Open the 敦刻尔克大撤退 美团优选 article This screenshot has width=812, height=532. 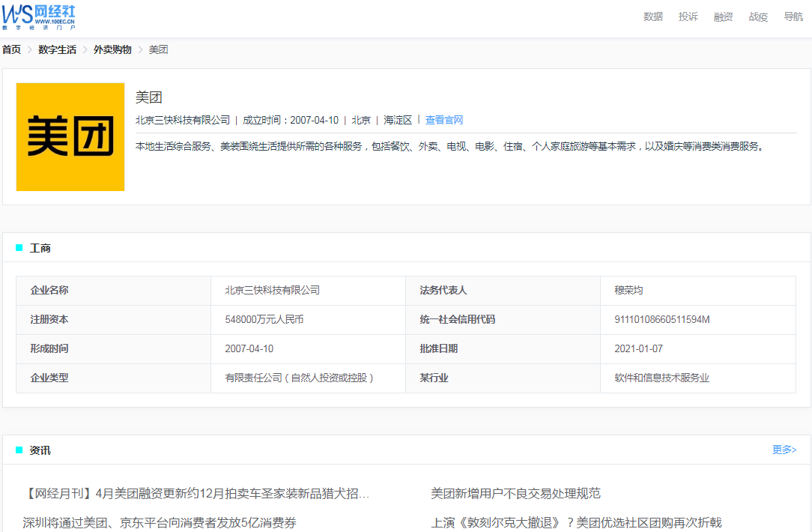(x=576, y=523)
